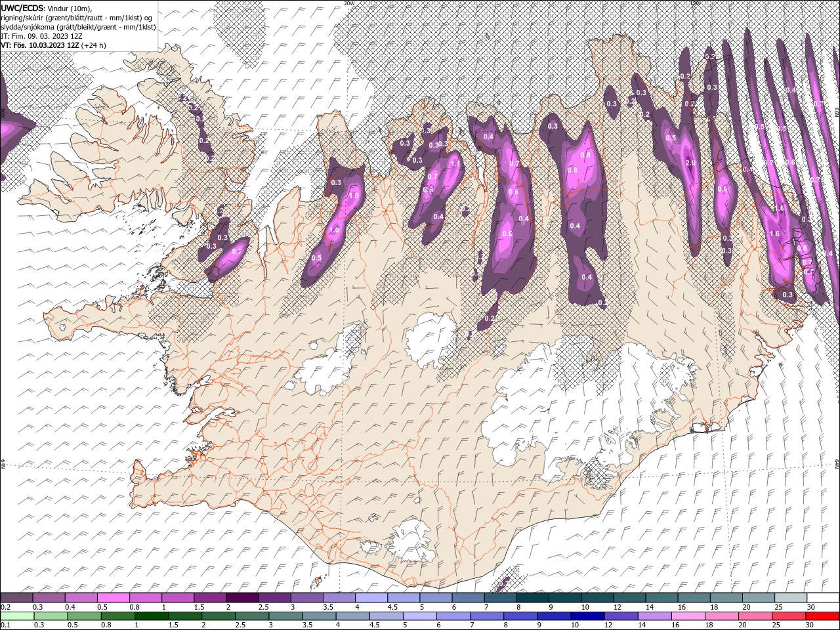Click the light gray 25–30 upper legend swatch
Screen dimensions: 840x630
pos(790,598)
